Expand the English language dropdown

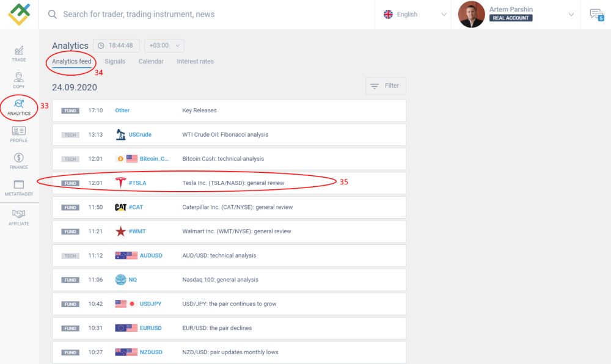click(415, 15)
